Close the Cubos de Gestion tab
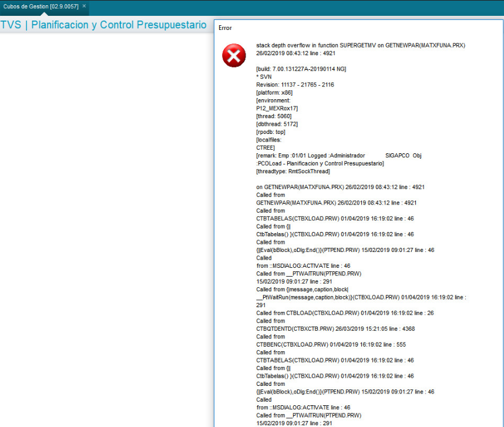This screenshot has height=427, width=504. point(84,6)
